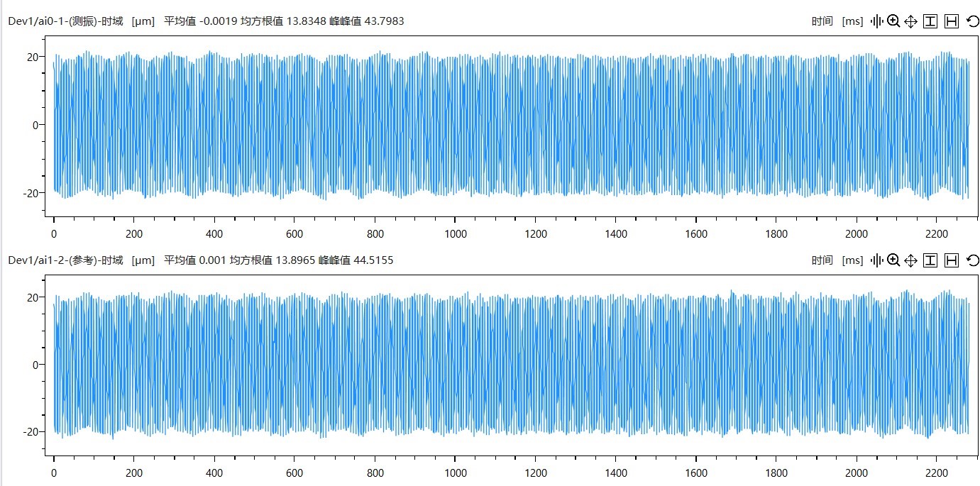Click vertical autoscale icon on the 参考 chart
This screenshot has height=486, width=980.
click(x=930, y=260)
